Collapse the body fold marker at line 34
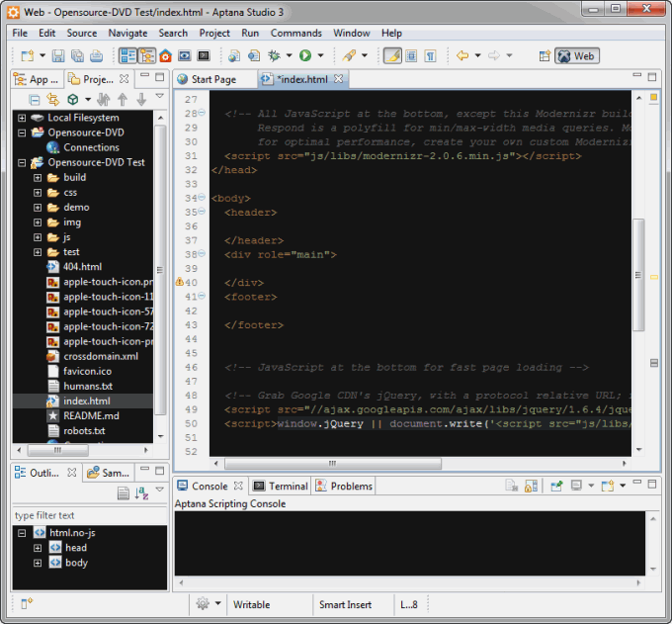672x624 pixels. tap(202, 199)
